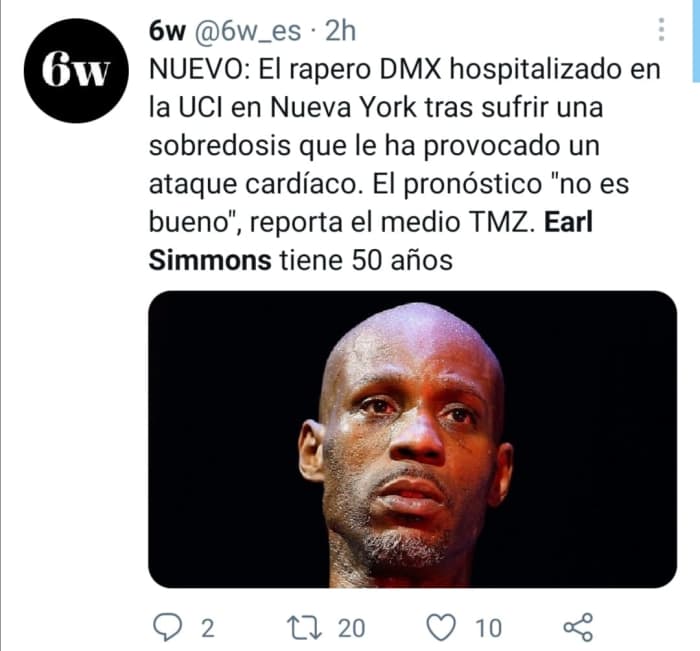
Task: Like the tweet with the heart icon
Action: [442, 627]
